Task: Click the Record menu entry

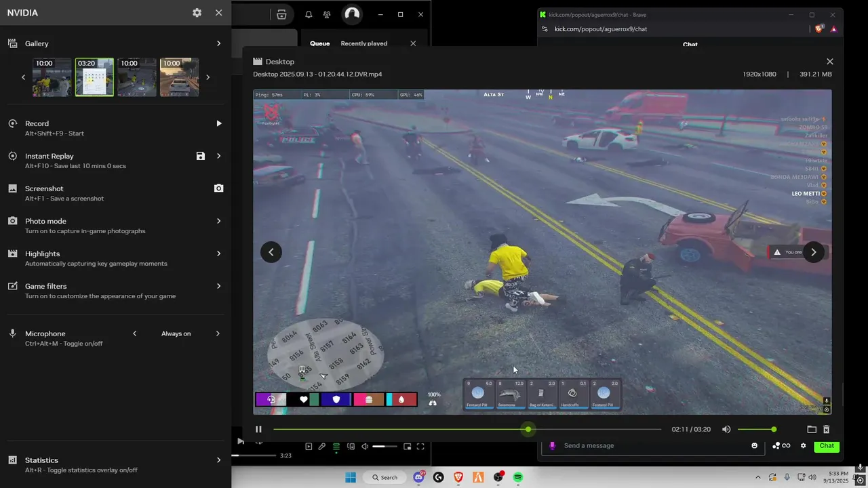Action: pyautogui.click(x=37, y=123)
